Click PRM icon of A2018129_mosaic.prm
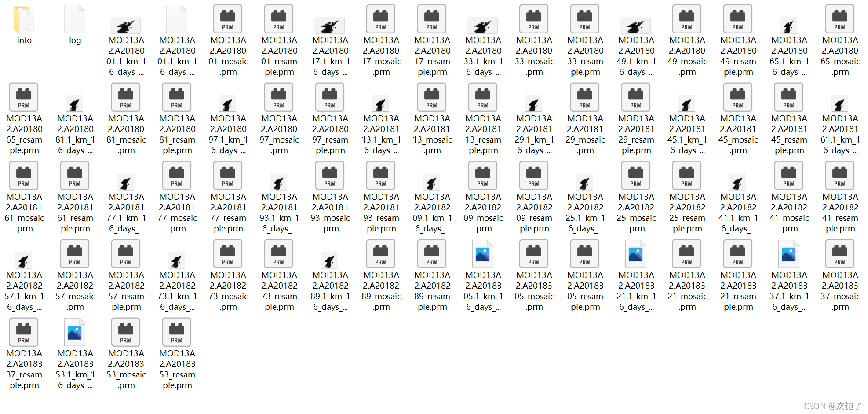 click(x=585, y=97)
